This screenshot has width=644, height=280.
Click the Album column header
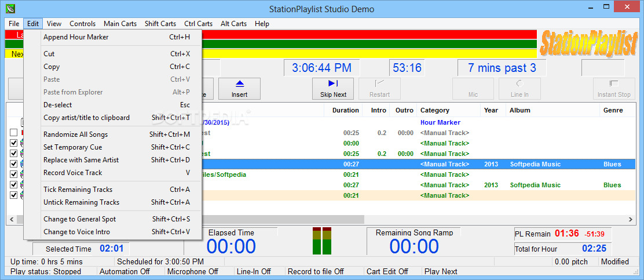tap(553, 110)
